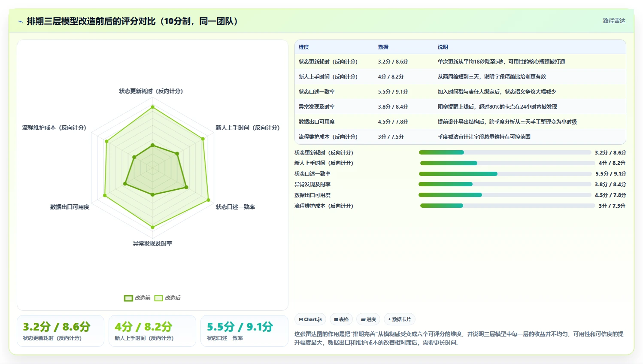The width and height of the screenshot is (643, 364).
Task: Click radar axis label 数据出口可用度
Action: [70, 207]
